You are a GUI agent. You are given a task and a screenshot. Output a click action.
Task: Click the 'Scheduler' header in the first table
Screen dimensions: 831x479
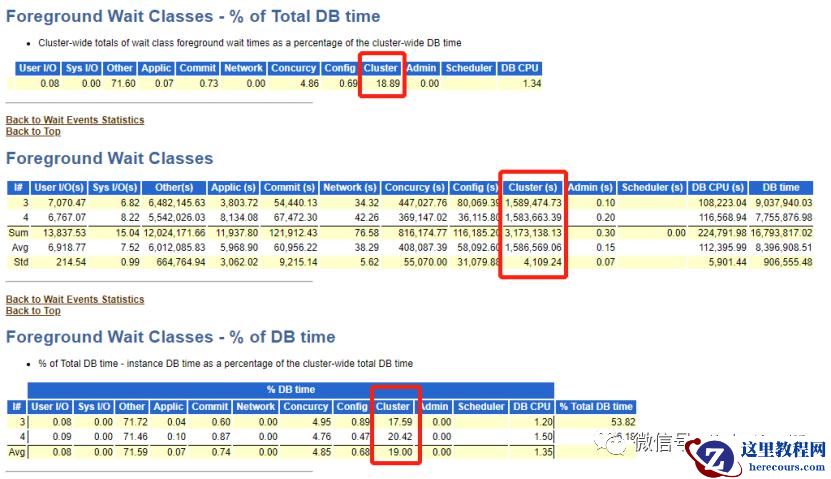[469, 68]
